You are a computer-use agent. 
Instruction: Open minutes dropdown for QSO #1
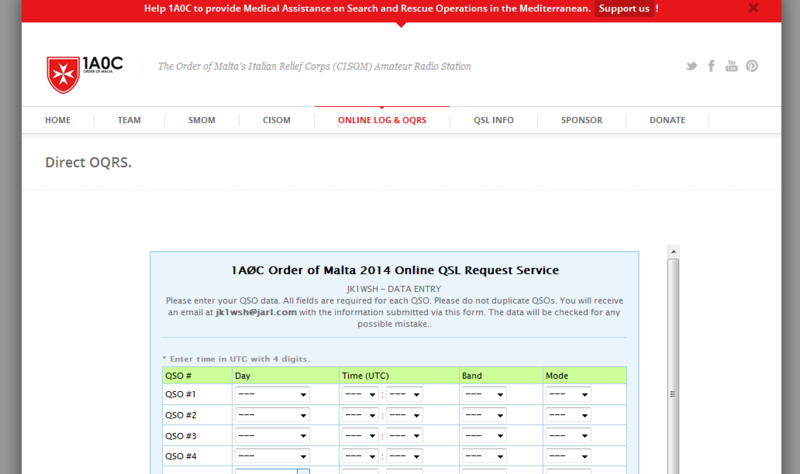coord(404,394)
